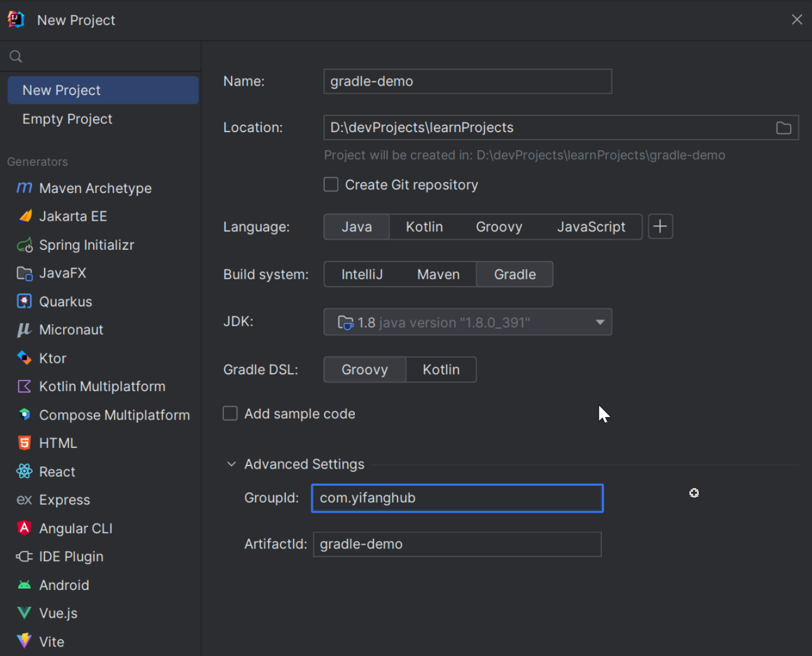Screen dimensions: 812x656
Task: Click the Vue.js generator icon
Action: pyautogui.click(x=25, y=613)
